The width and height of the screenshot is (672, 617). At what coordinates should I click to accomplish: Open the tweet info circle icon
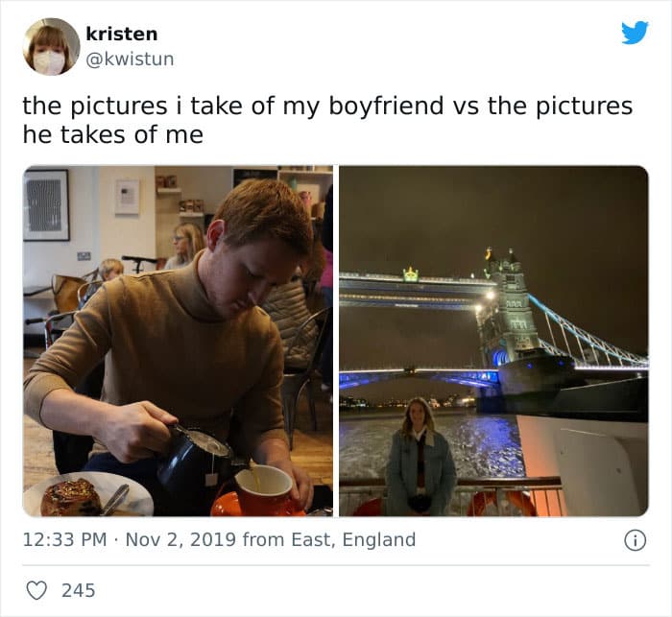pyautogui.click(x=635, y=540)
